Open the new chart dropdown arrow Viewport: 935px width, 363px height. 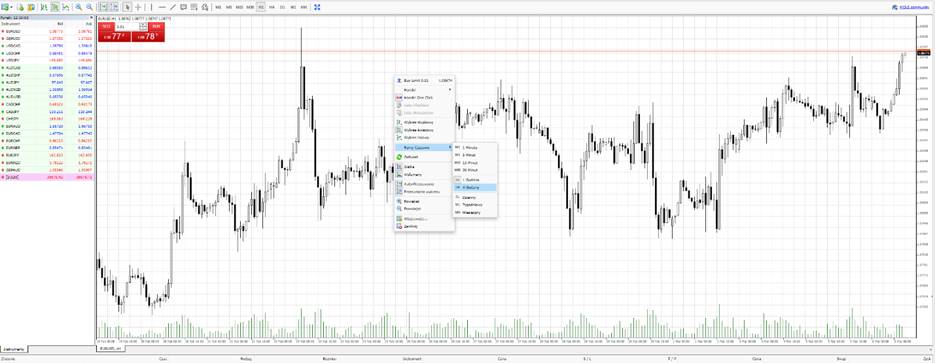(x=11, y=7)
